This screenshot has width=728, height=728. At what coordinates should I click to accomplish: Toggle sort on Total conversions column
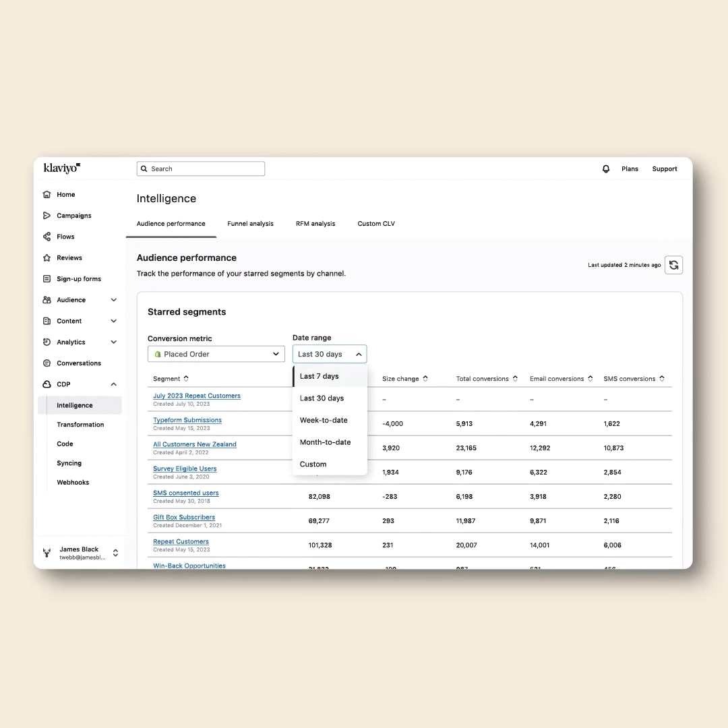click(515, 379)
